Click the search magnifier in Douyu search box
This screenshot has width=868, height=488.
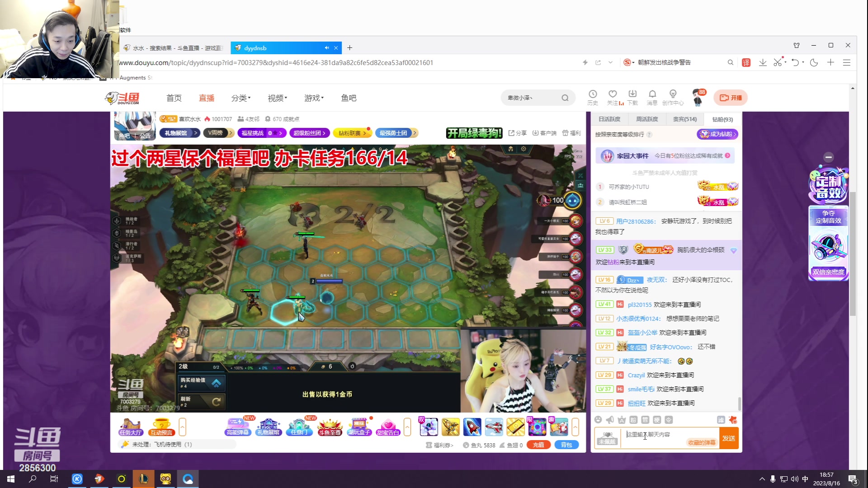[565, 98]
